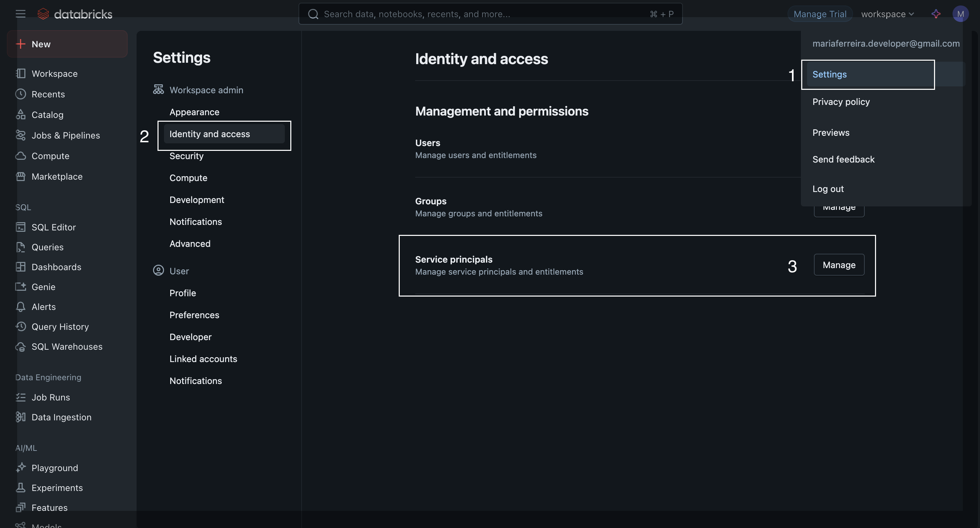Click the Service principals heading

[454, 259]
